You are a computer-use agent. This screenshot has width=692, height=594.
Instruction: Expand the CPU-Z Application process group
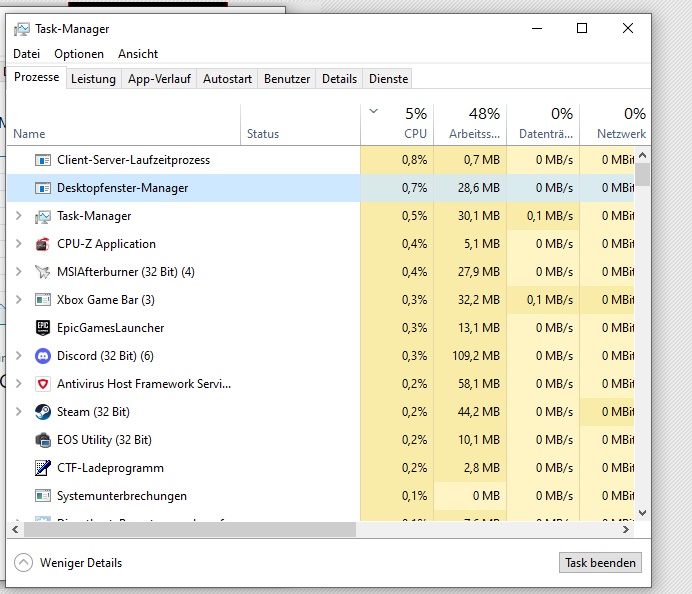click(x=19, y=244)
